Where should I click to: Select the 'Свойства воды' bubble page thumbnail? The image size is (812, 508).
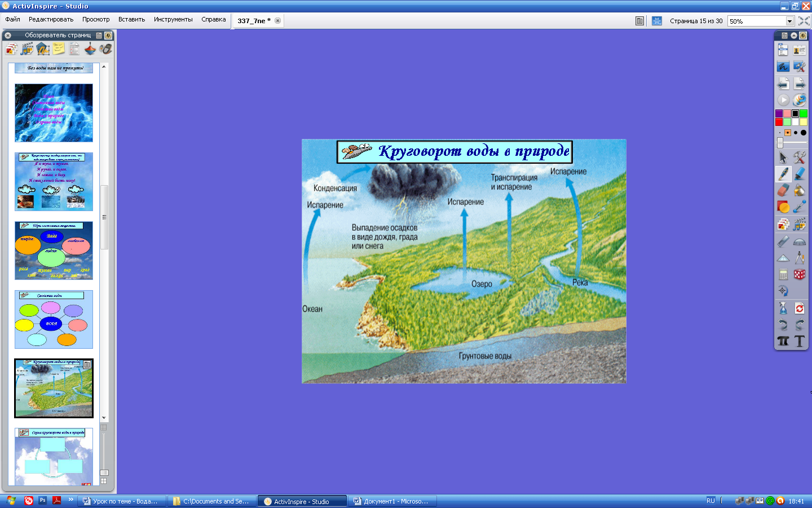coord(54,319)
